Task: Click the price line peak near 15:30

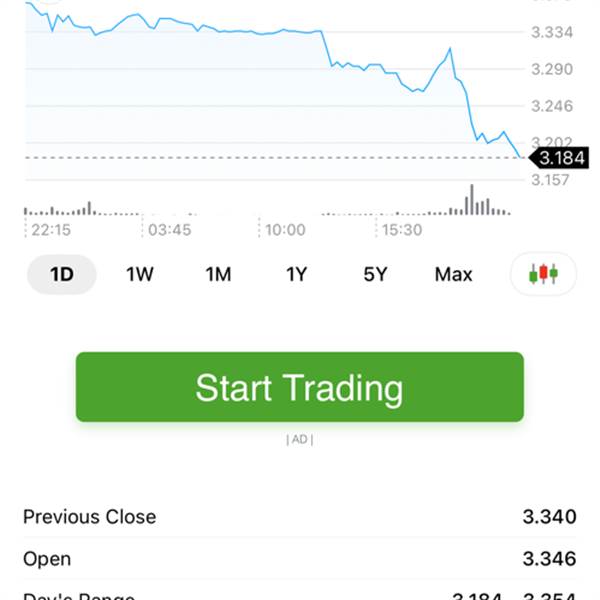Action: (450, 49)
